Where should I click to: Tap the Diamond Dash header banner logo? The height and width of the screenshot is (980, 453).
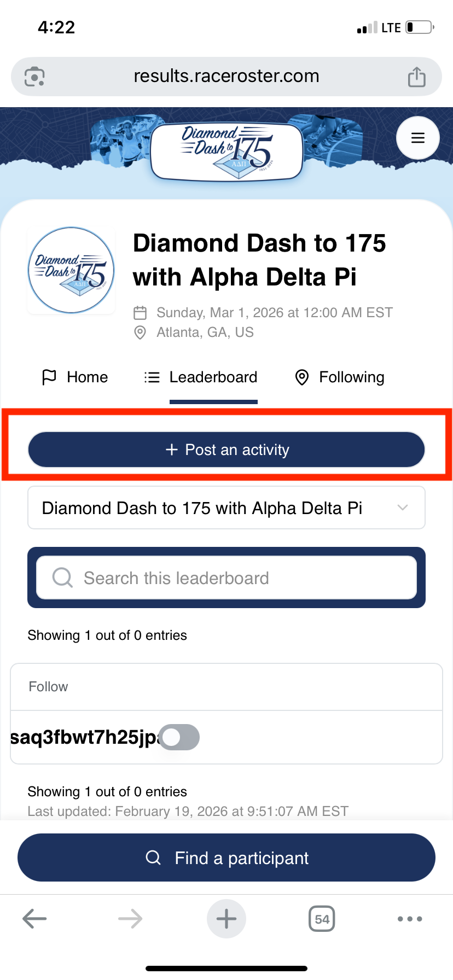click(226, 151)
